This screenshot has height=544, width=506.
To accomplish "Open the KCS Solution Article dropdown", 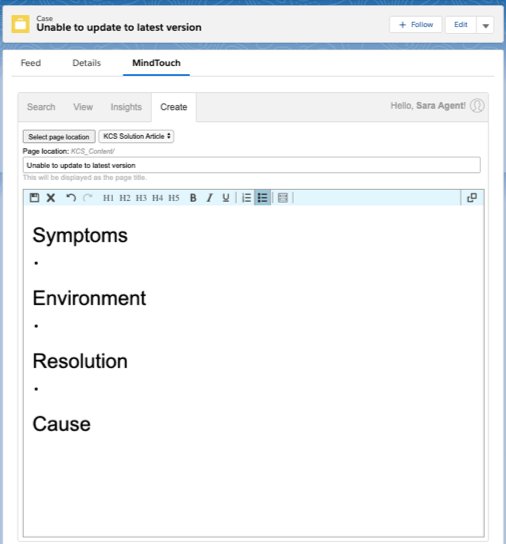I will 136,136.
